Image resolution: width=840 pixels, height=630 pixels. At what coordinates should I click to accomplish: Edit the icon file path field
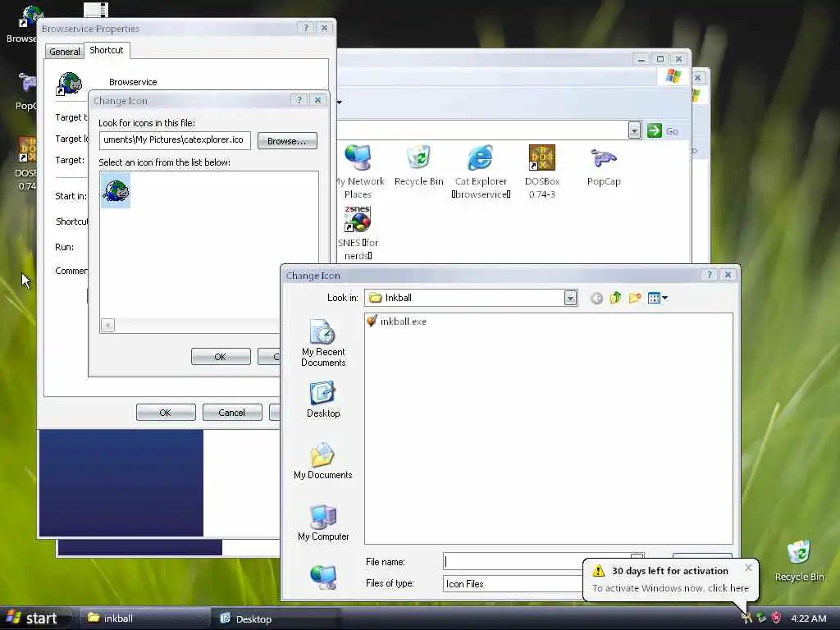[x=175, y=139]
